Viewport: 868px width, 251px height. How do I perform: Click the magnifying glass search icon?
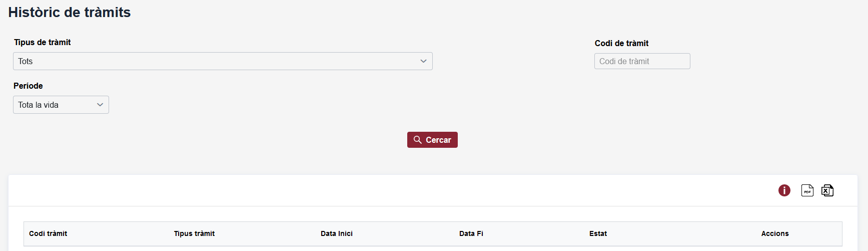pyautogui.click(x=418, y=140)
